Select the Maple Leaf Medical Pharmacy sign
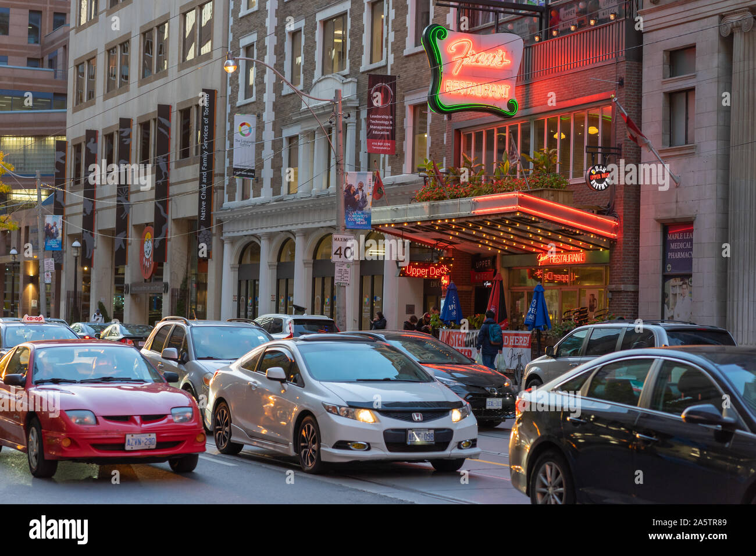This screenshot has height=556, width=756. [x=679, y=248]
